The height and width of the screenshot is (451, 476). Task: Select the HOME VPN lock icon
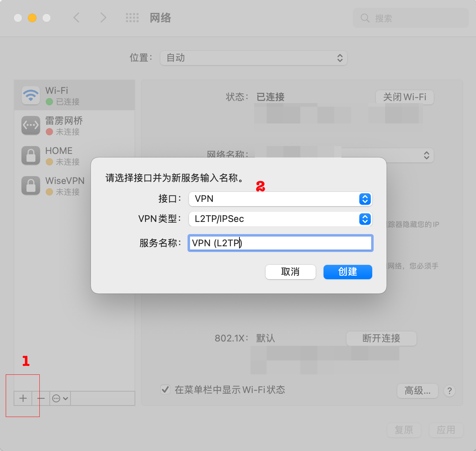pyautogui.click(x=31, y=155)
